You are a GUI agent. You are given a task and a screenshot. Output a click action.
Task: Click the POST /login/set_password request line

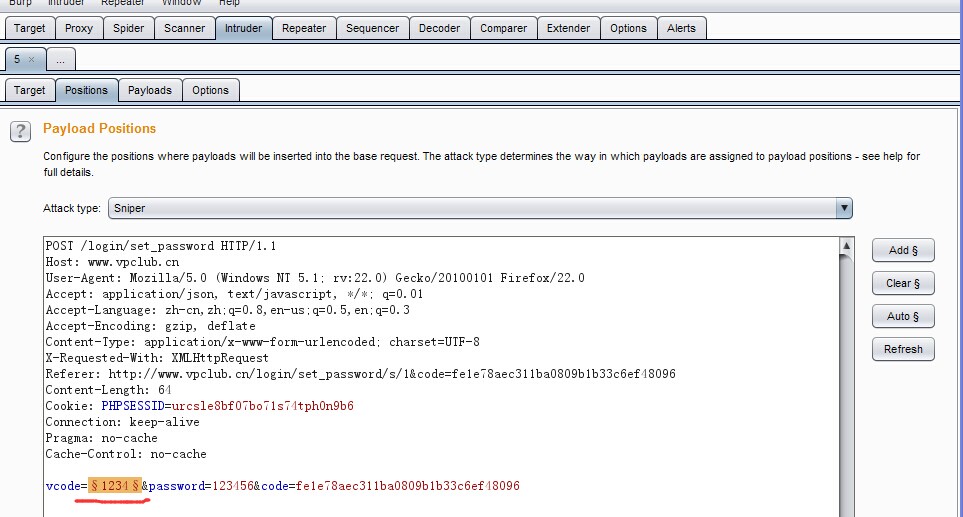161,246
